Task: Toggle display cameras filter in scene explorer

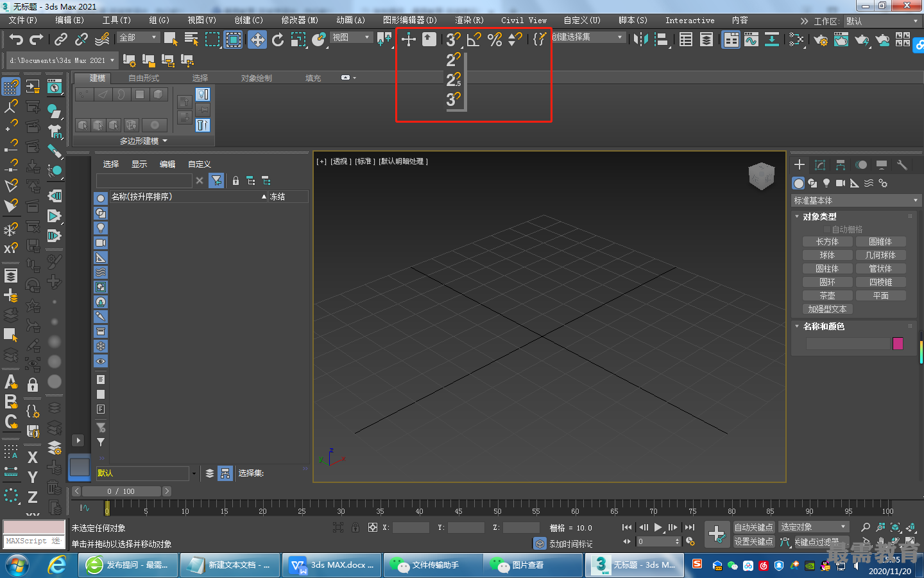Action: point(101,243)
